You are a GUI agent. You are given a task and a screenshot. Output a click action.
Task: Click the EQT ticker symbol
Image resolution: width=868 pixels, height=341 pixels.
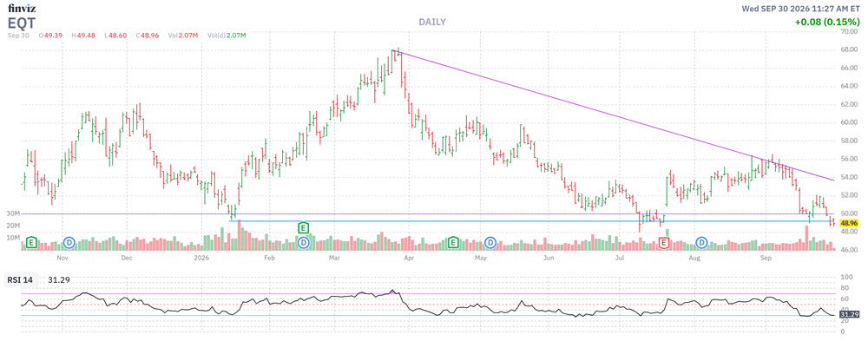pyautogui.click(x=23, y=23)
